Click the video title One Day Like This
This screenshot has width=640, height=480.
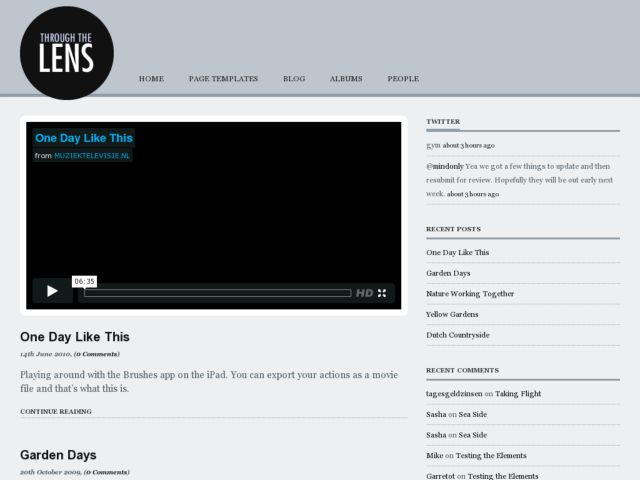83,138
